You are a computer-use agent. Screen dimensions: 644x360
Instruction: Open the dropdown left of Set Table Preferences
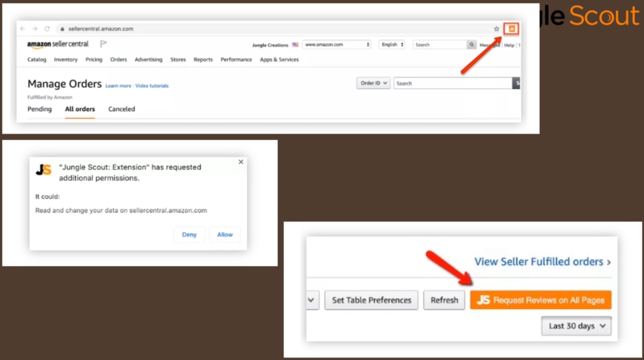click(312, 300)
